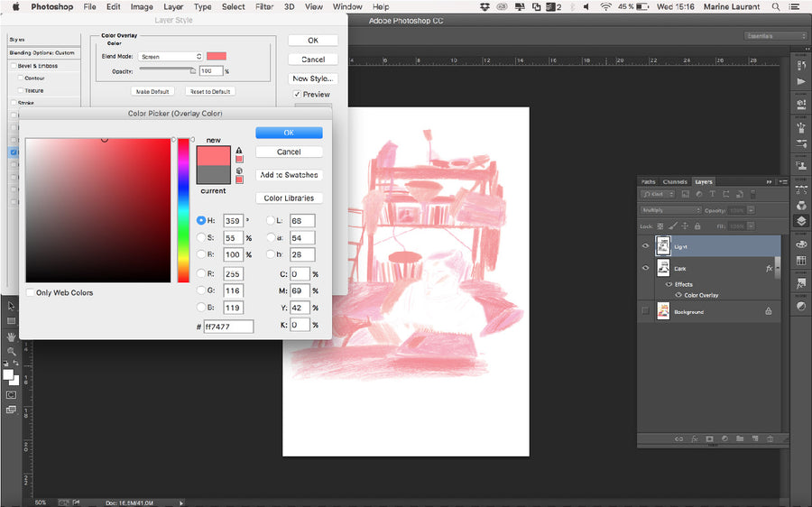The image size is (812, 507).
Task: Open Kind filter dropdown in Layers panel
Action: tap(658, 194)
